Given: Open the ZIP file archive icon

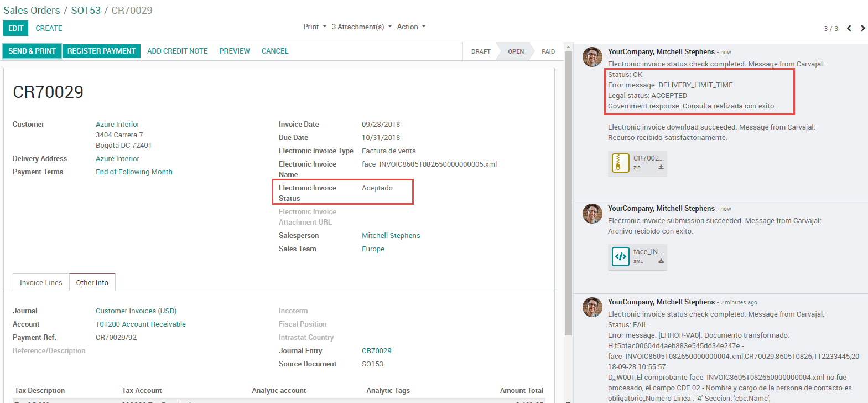Looking at the screenshot, I should click(621, 163).
